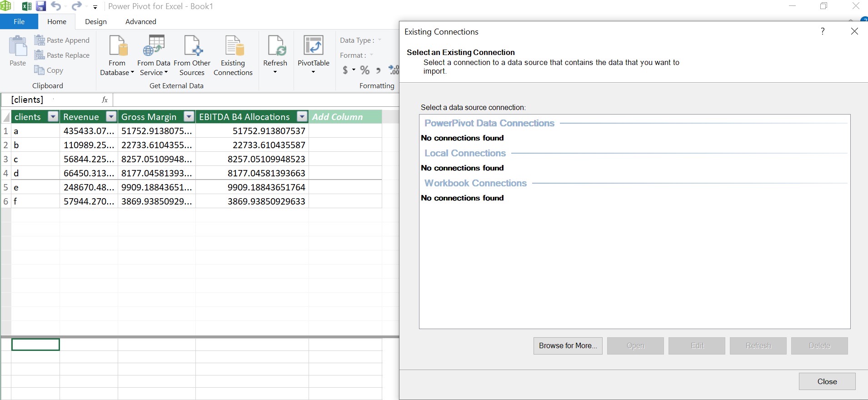Select all rows via grid corner
Image resolution: width=868 pixels, height=400 pixels.
coord(6,117)
